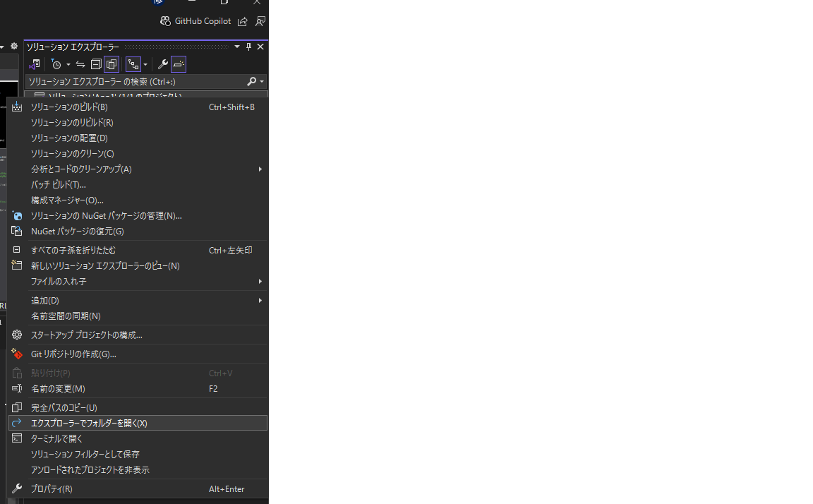Screen dimensions: 813x504
Task: Click the feedback person icon in the title bar
Action: [x=260, y=21]
